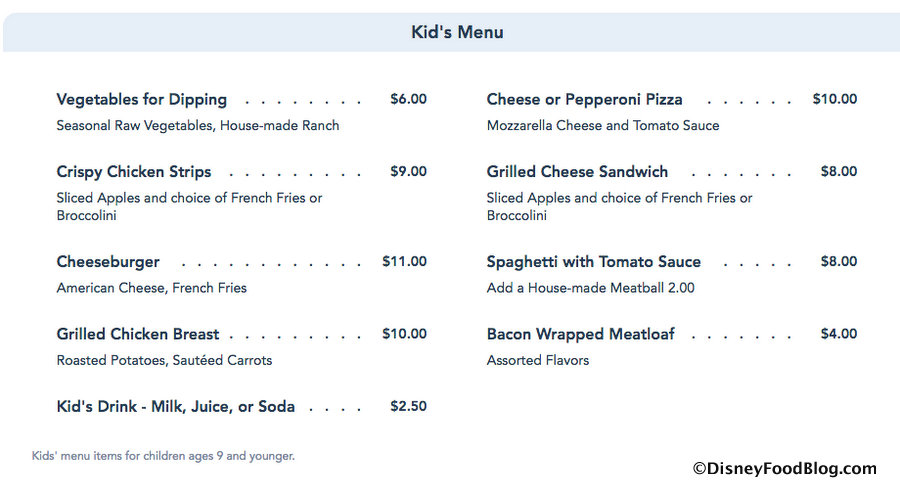Select Spaghetti with Tomato Sauce
This screenshot has height=496, width=900.
[x=593, y=261]
